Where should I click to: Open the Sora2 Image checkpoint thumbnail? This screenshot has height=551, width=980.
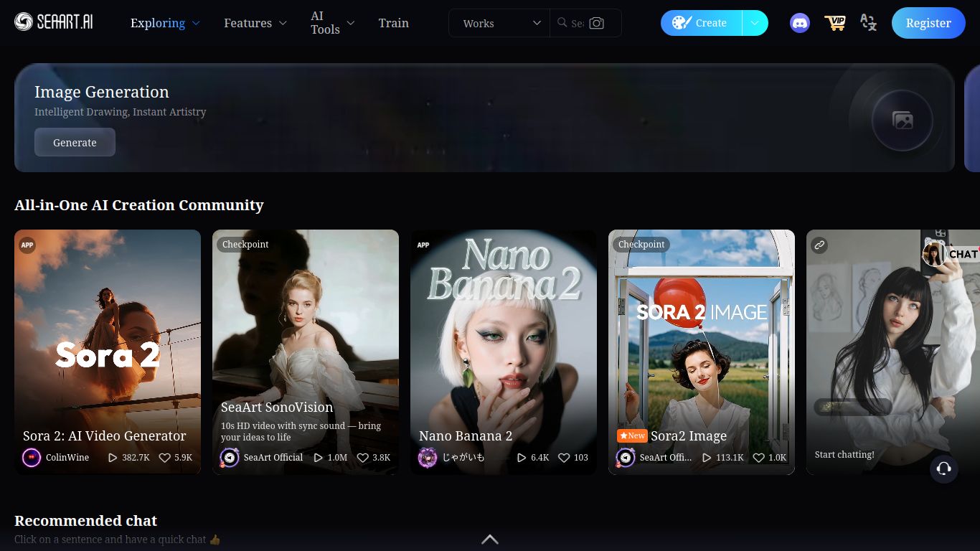[701, 337]
